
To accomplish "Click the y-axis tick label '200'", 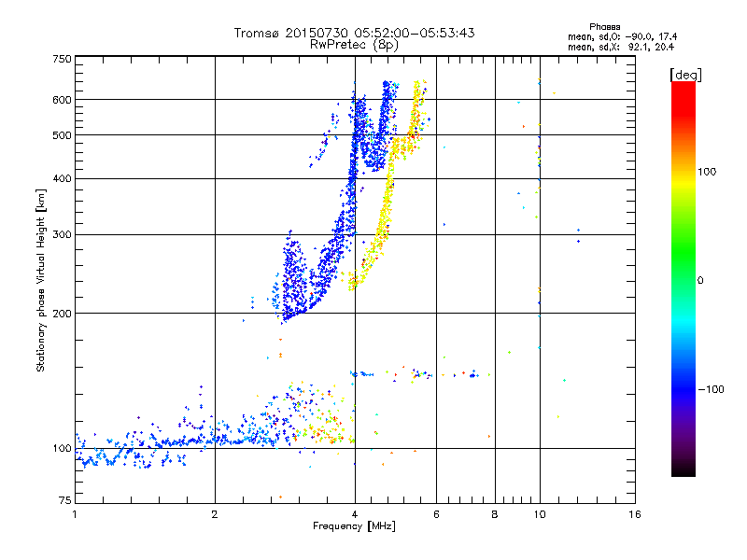I will [x=63, y=314].
